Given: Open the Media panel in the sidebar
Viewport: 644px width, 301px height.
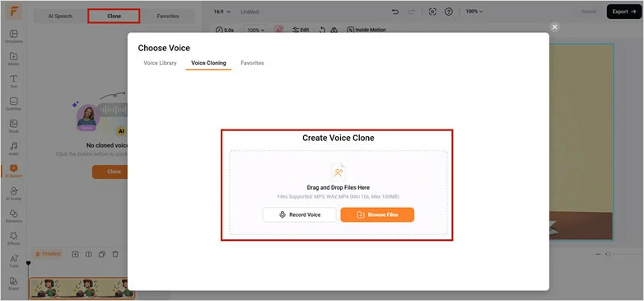Looking at the screenshot, I should 13,59.
